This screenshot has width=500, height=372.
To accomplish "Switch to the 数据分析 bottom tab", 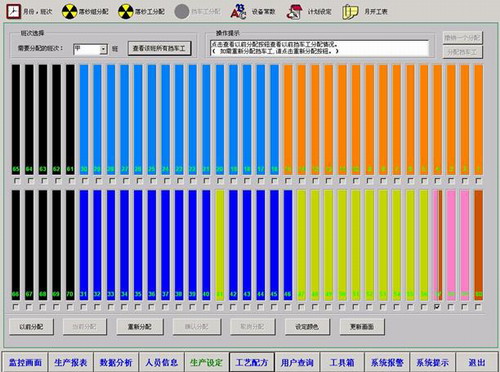I will click(116, 362).
